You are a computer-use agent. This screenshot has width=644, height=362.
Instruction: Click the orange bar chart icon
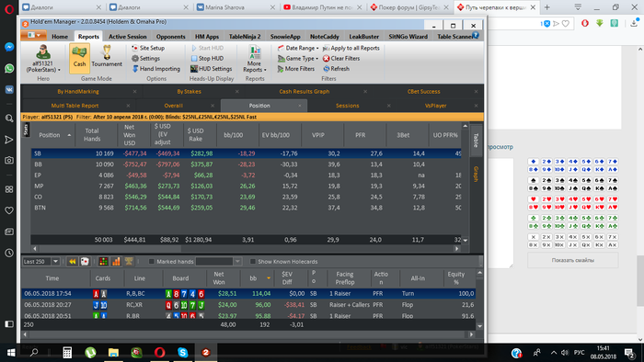[x=116, y=262]
